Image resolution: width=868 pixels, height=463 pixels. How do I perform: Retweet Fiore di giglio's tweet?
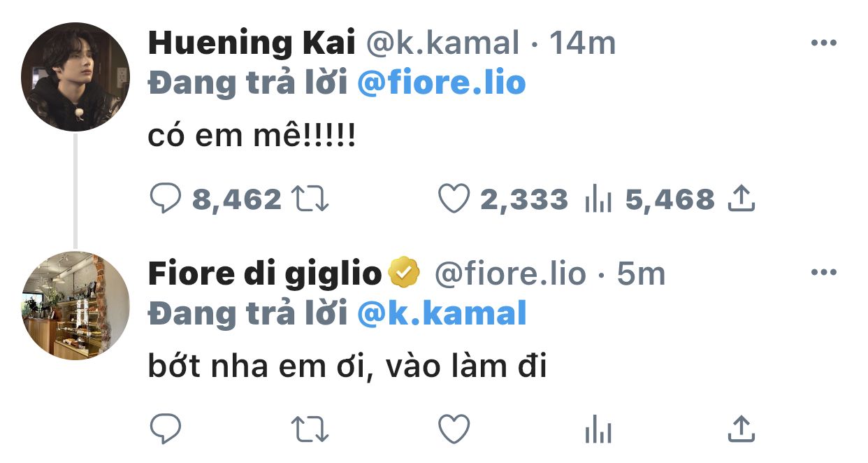(x=310, y=428)
